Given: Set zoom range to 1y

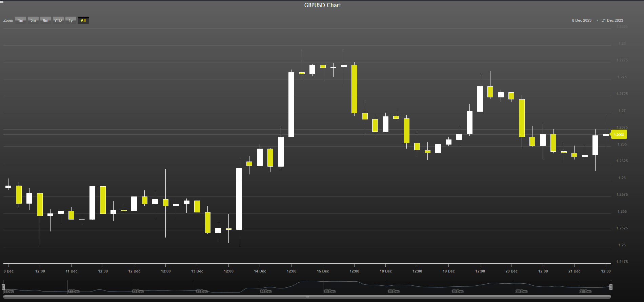Looking at the screenshot, I should tap(71, 20).
